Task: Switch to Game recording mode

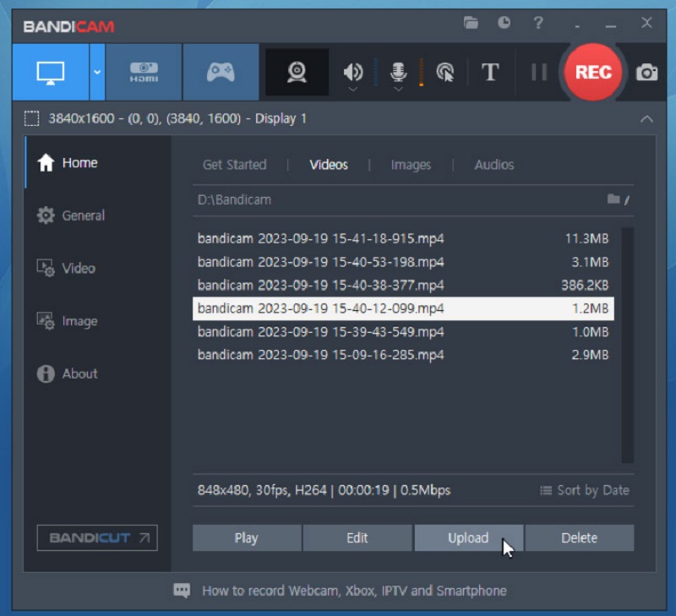Action: coord(221,72)
